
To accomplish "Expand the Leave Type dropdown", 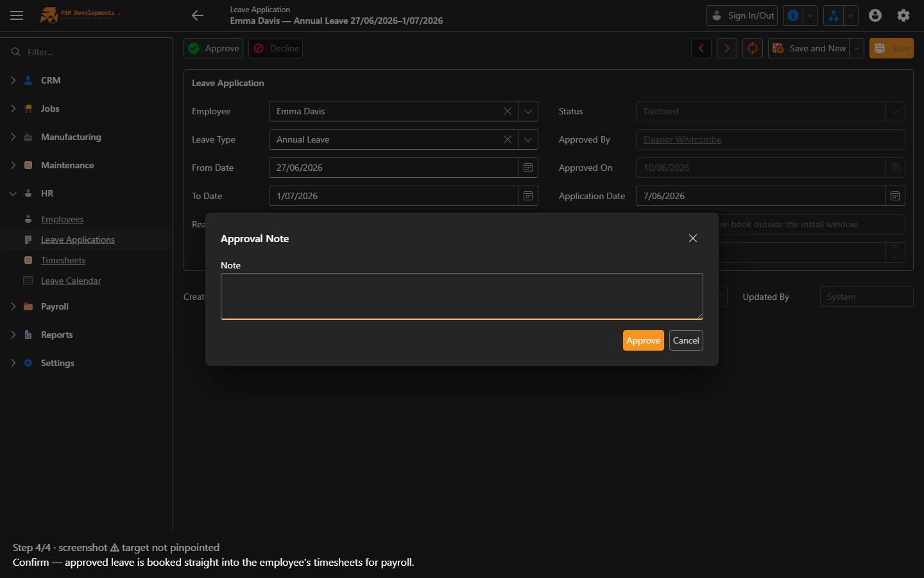I will [528, 139].
